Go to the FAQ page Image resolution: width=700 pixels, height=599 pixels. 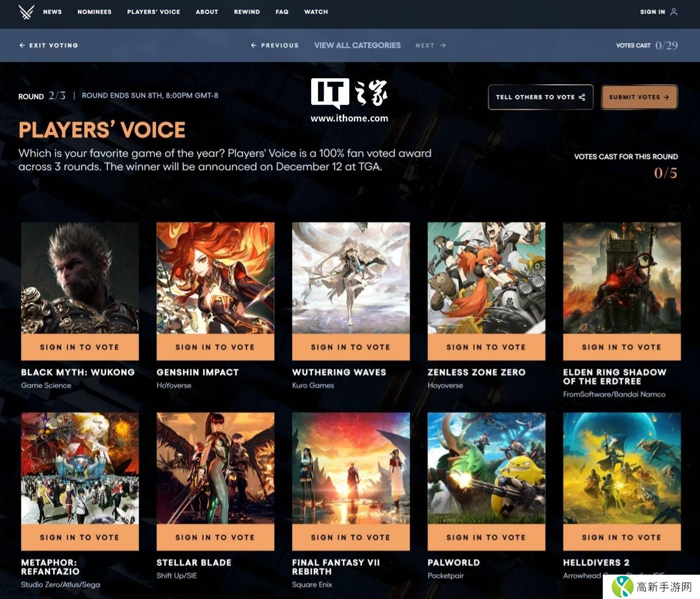pos(282,12)
